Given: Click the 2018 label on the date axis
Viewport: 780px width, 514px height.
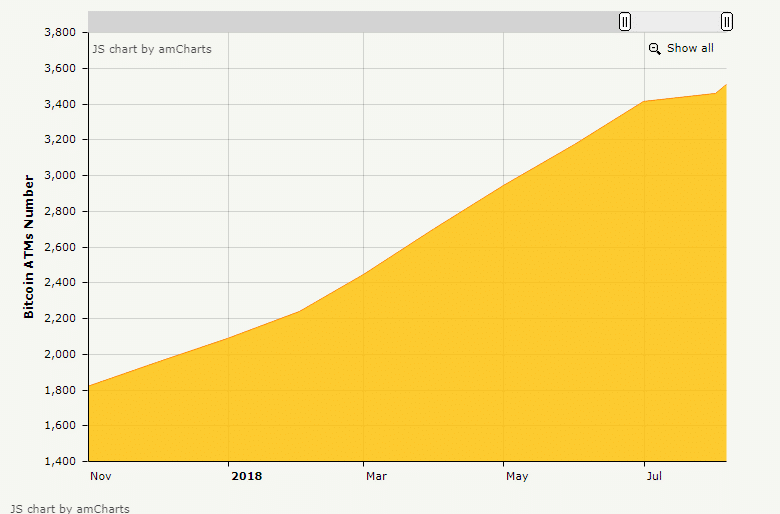Looking at the screenshot, I should pos(247,476).
